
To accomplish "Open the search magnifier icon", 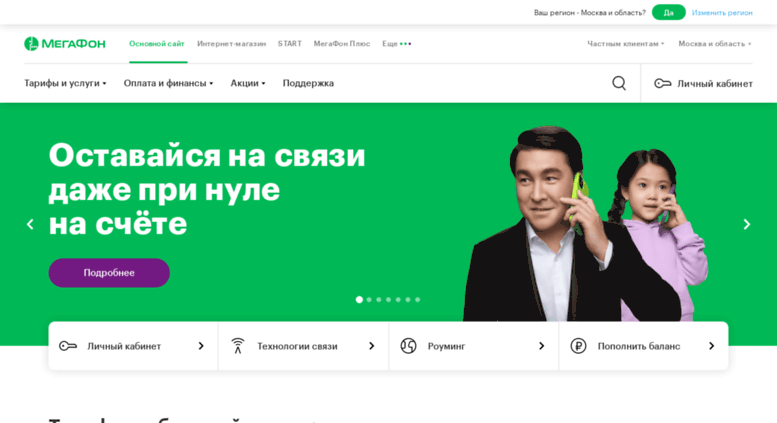I will pos(619,83).
